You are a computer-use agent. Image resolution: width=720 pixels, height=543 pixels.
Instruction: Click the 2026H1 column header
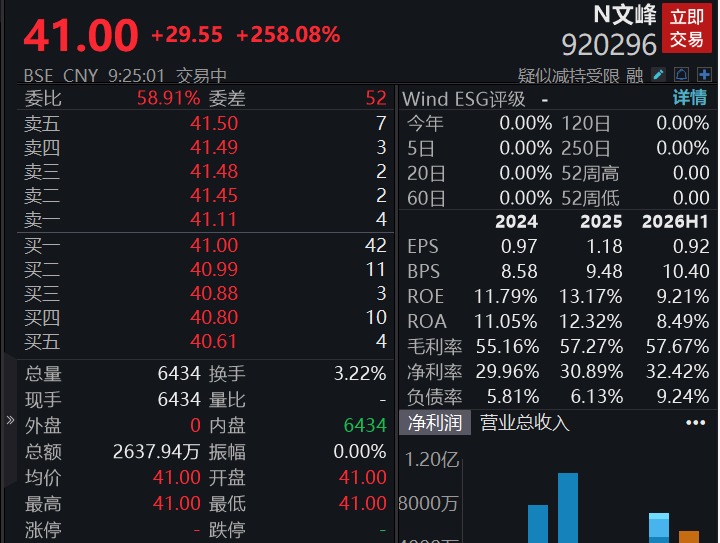coord(675,222)
